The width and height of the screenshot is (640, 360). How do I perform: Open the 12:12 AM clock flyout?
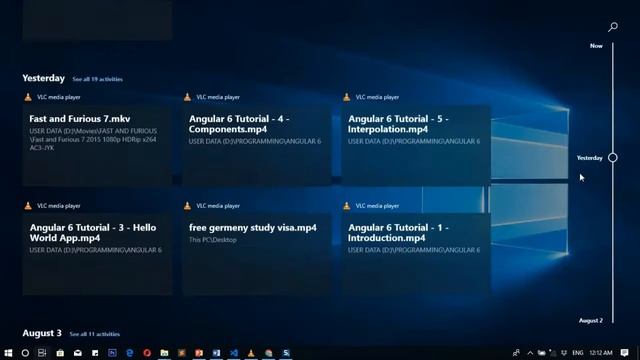coord(601,353)
